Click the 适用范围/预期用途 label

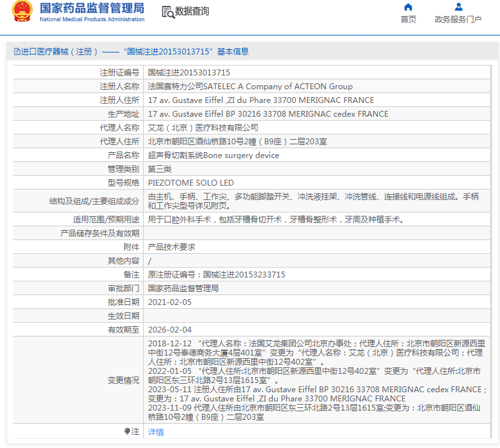point(106,220)
